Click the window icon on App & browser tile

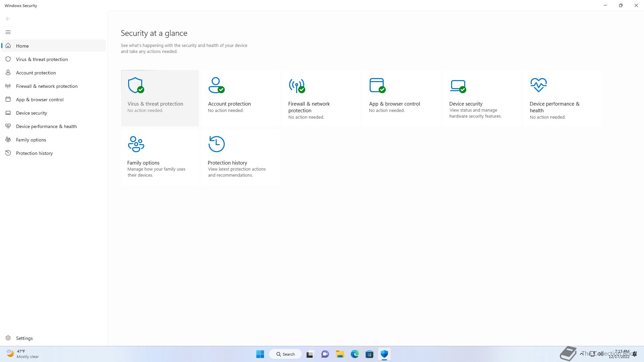(377, 85)
